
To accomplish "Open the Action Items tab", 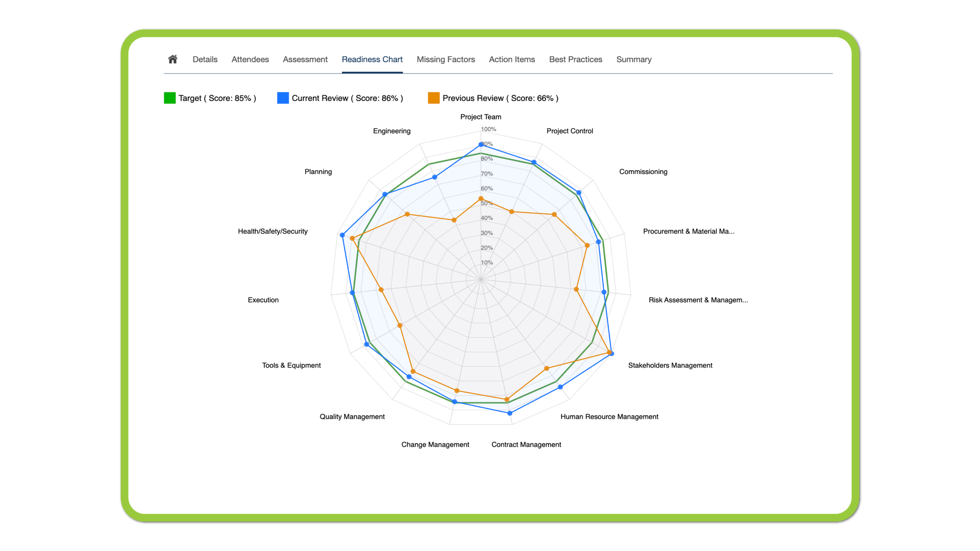I will point(512,59).
